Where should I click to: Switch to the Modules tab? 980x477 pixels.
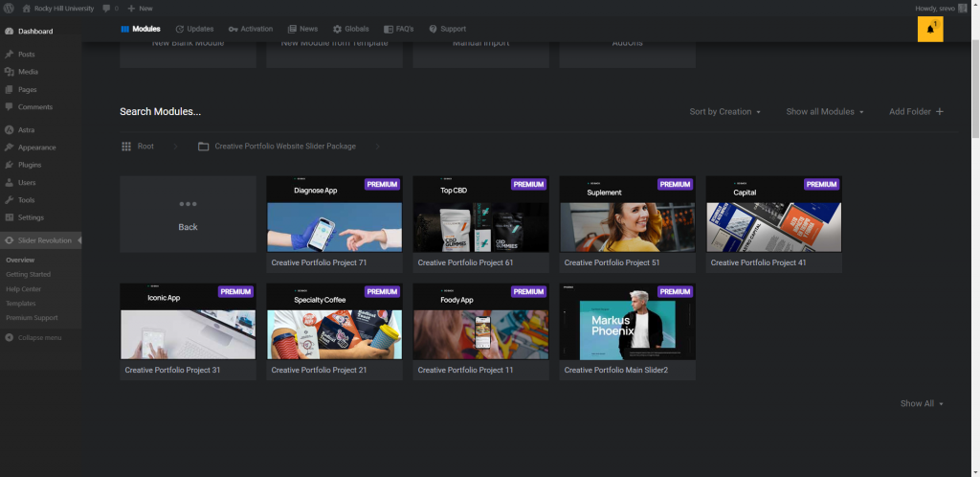point(141,29)
